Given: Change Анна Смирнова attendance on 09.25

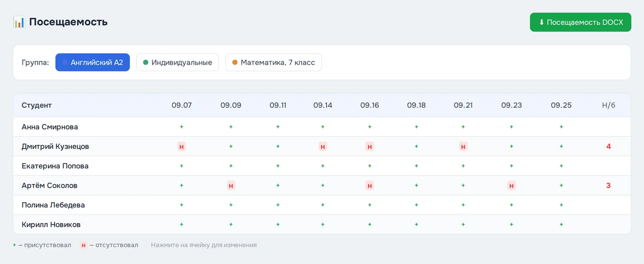Looking at the screenshot, I should tap(561, 127).
